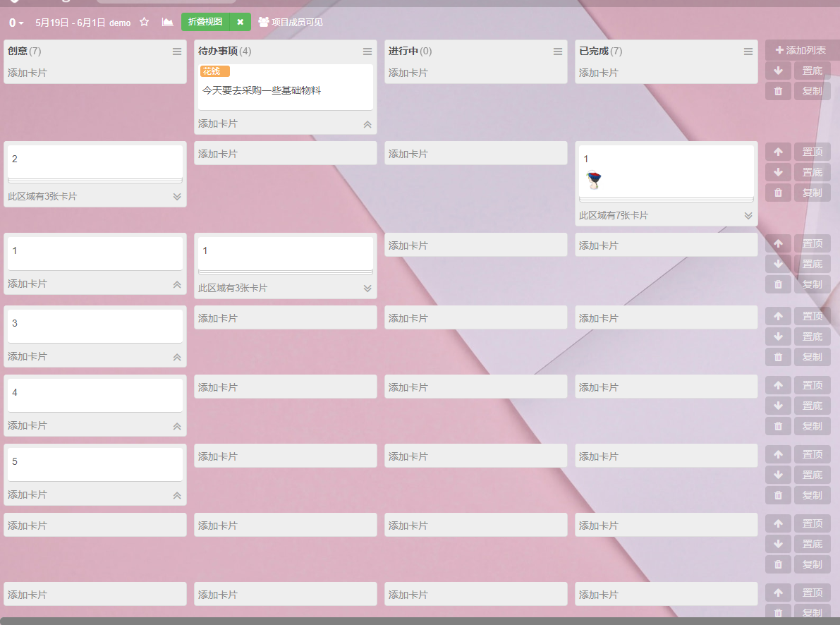Viewport: 840px width, 625px height.
Task: Click the orange 花钱 label tag
Action: click(x=215, y=71)
